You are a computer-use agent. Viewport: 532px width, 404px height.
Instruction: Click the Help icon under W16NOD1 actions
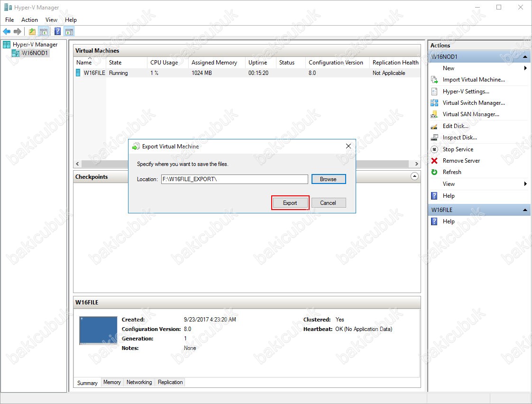point(434,196)
